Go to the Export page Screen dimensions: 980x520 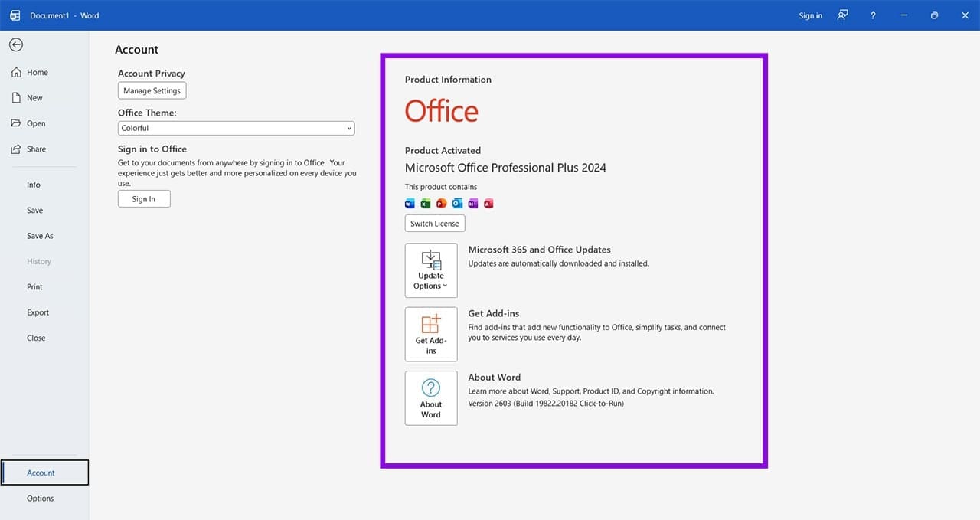pos(38,312)
